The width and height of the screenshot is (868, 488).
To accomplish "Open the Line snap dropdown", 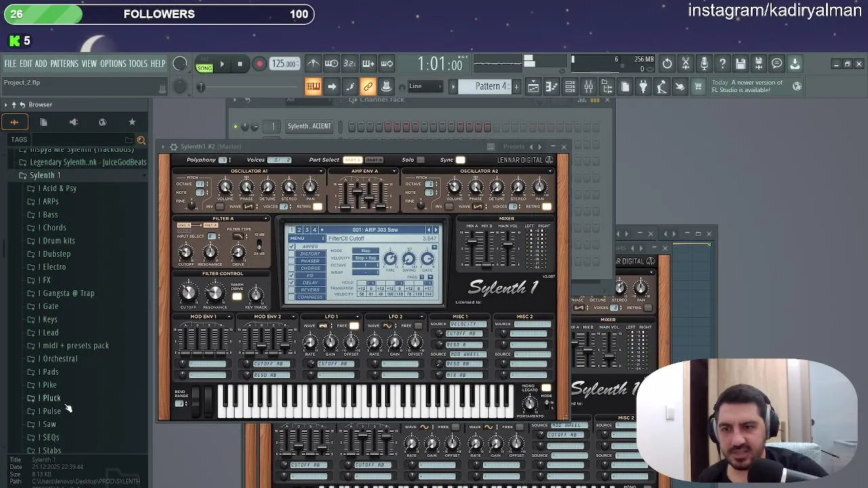I will pos(425,86).
